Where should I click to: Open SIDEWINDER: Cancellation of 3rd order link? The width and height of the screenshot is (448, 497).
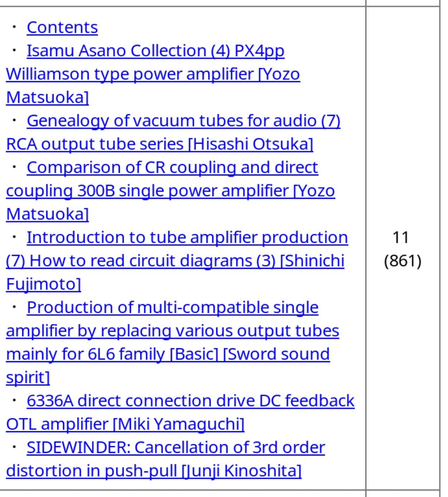click(176, 448)
